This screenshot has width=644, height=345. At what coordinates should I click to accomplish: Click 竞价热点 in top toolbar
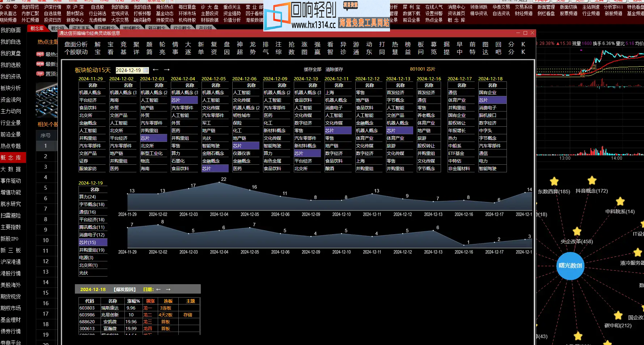click(x=165, y=7)
